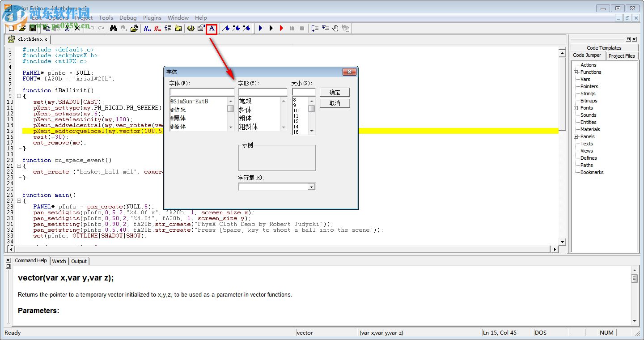Screen dimensions: 644x340
Task: Confirm font selection with 确定 button
Action: (335, 92)
